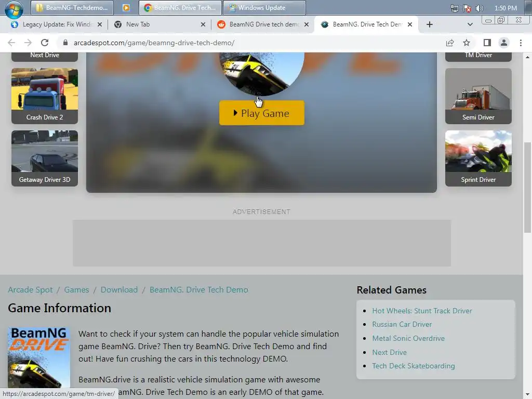Click the network tray icon
532x399 pixels.
pyautogui.click(x=454, y=8)
